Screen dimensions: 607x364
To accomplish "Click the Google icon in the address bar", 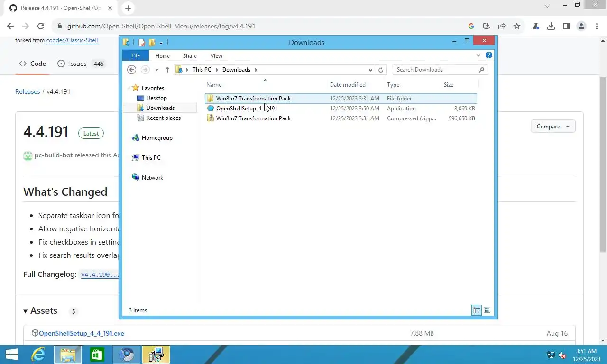I will [471, 26].
